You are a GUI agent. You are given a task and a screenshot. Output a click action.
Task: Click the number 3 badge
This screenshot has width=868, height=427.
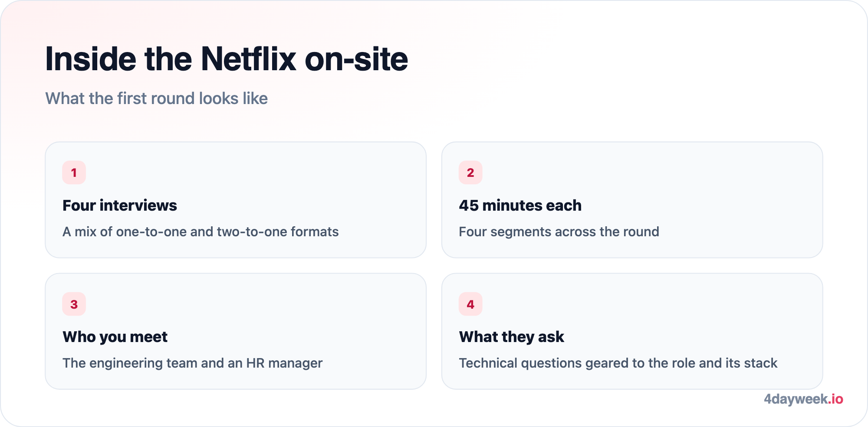click(74, 304)
